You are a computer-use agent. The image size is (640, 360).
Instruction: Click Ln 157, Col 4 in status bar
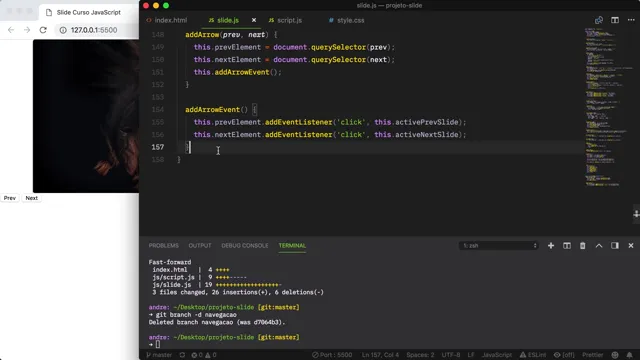click(380, 355)
